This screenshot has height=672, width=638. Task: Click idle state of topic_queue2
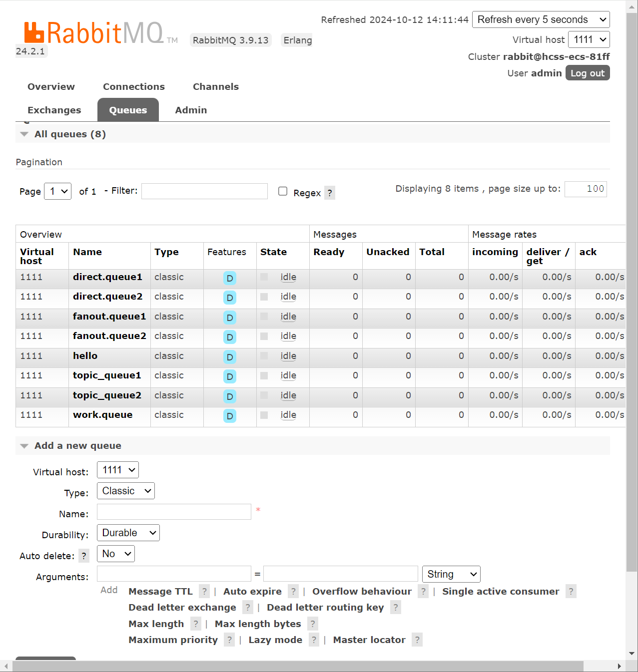click(288, 395)
